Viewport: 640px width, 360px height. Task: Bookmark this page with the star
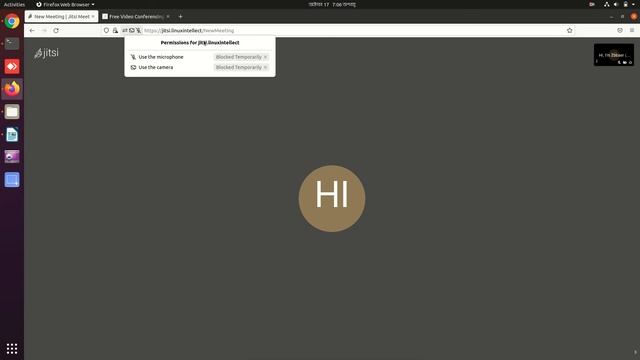tap(569, 31)
